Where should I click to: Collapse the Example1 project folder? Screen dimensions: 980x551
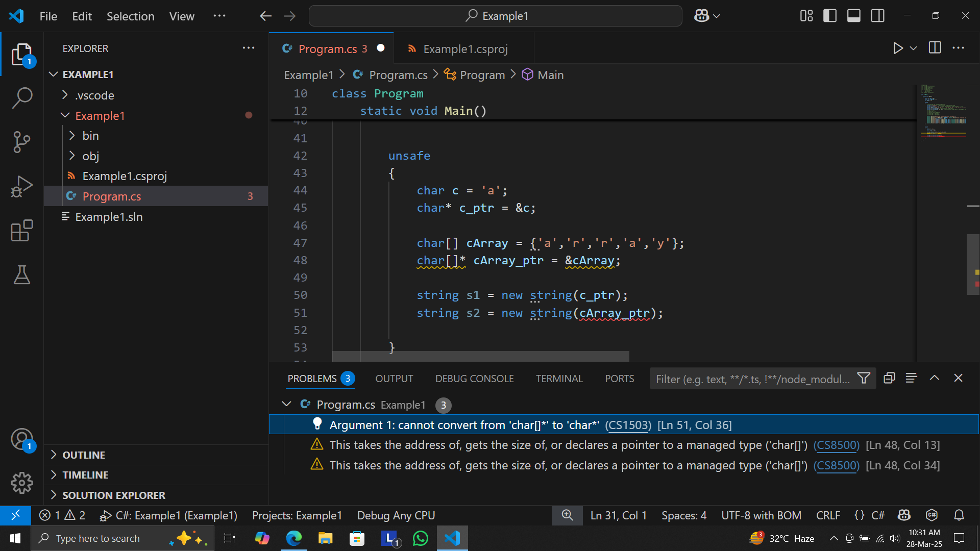pyautogui.click(x=65, y=115)
